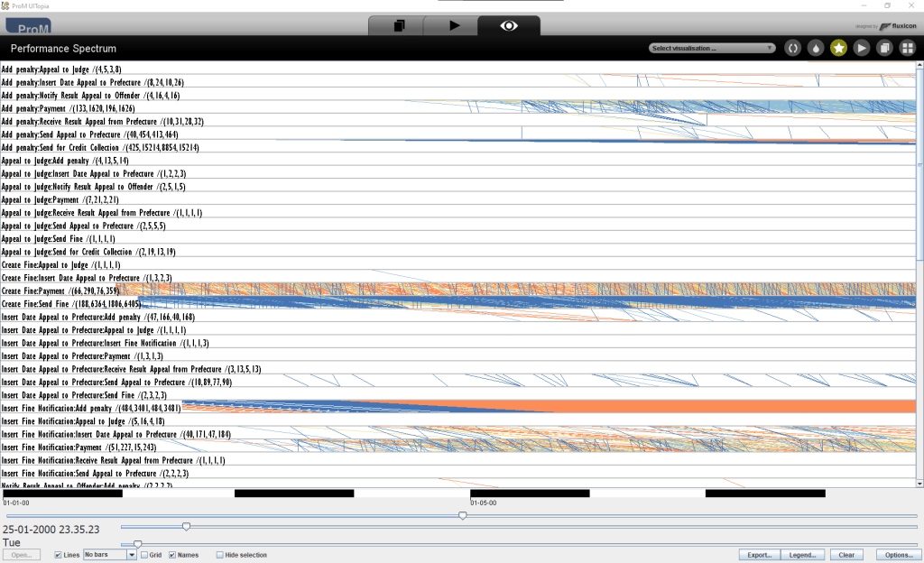Image resolution: width=924 pixels, height=563 pixels.
Task: Click the fluxicon logo at top right
Action: (896, 27)
